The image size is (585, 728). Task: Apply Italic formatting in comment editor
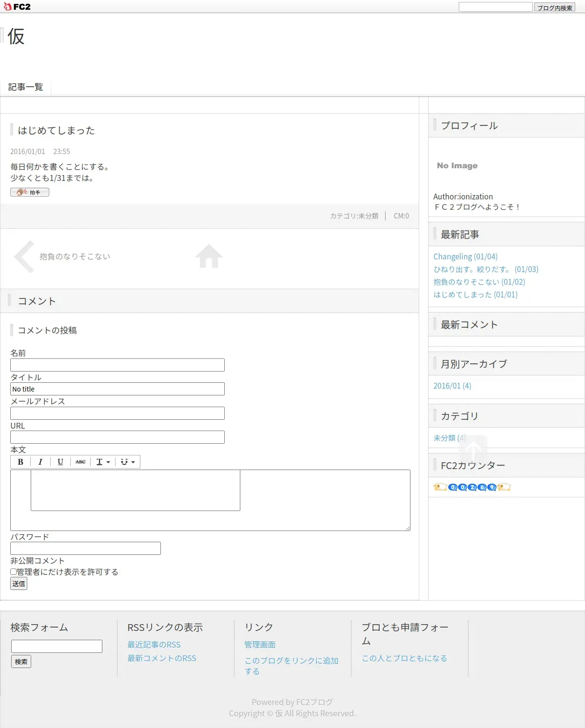40,462
